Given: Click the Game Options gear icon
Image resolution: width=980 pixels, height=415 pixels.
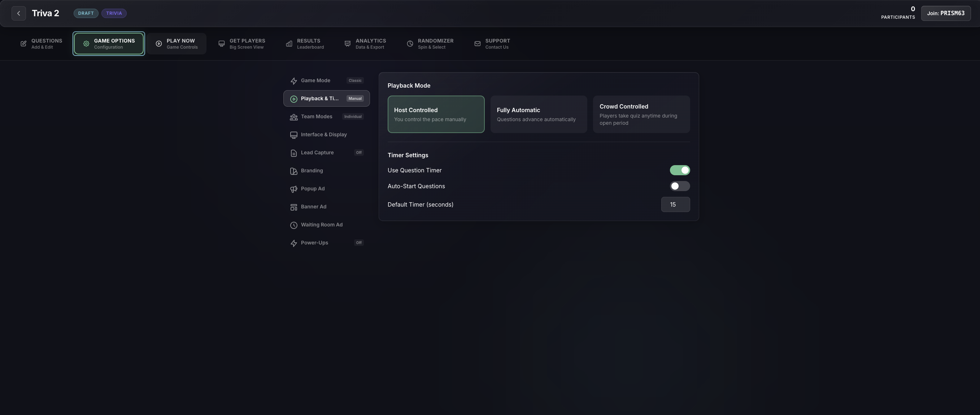Looking at the screenshot, I should pyautogui.click(x=86, y=44).
